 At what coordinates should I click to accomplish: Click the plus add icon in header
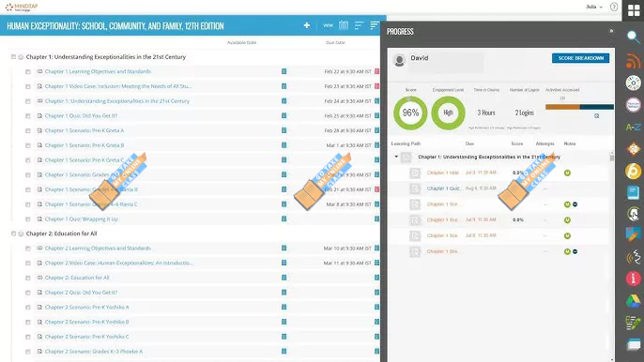coord(306,25)
